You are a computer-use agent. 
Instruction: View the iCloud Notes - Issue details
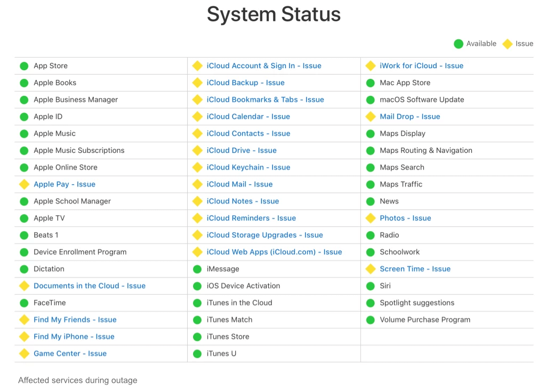tap(243, 201)
